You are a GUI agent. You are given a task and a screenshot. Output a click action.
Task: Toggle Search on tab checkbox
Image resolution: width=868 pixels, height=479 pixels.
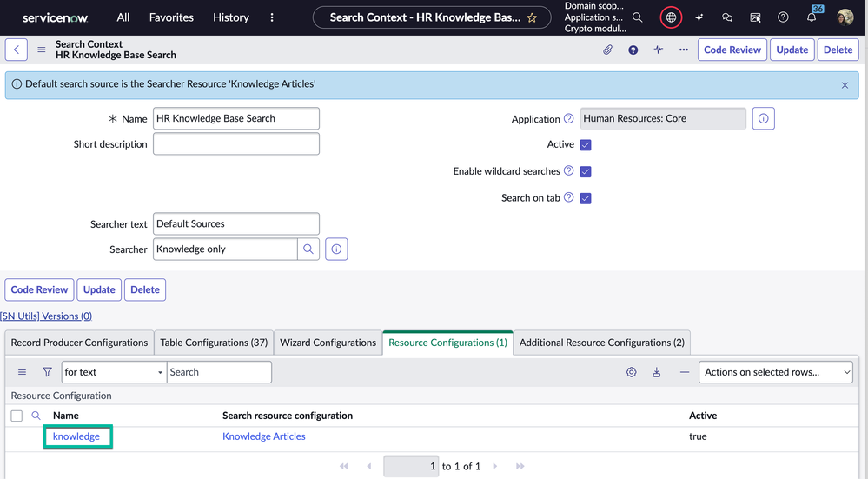pos(586,198)
